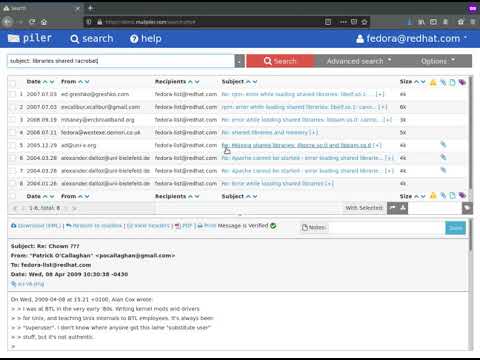Image resolution: width=480 pixels, height=360 pixels.
Task: Click the email address 'fedora@westexe.demon.co.uk'
Action: [100, 133]
